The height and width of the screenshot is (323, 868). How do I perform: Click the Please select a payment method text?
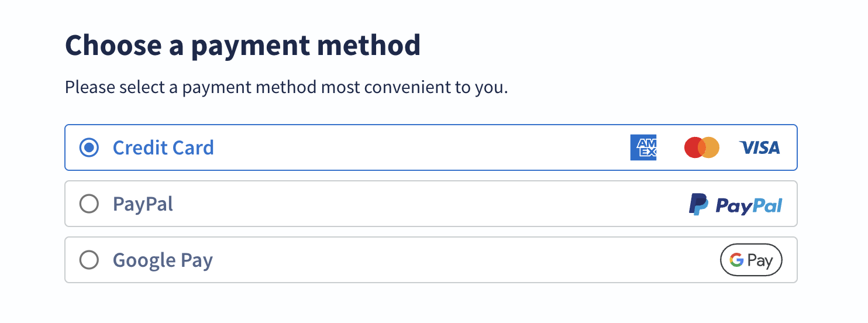coord(287,88)
